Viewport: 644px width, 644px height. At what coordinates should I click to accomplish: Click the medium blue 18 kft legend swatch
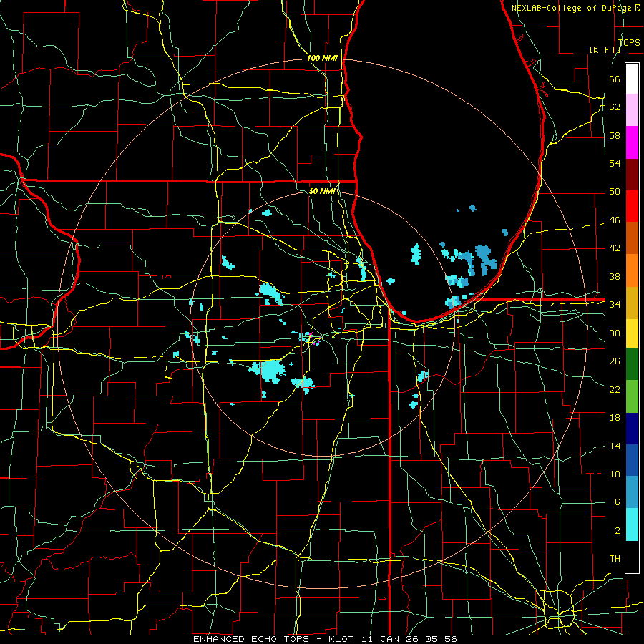[x=632, y=460]
